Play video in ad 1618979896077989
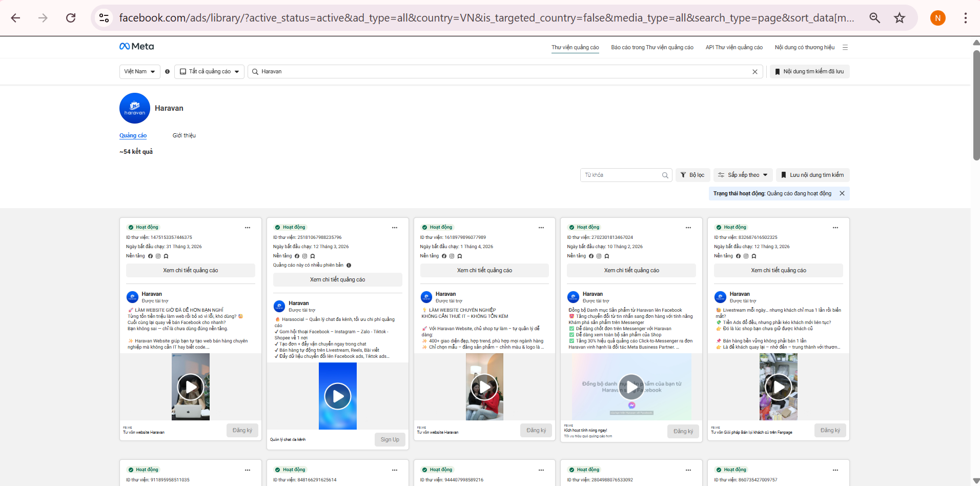 point(484,387)
